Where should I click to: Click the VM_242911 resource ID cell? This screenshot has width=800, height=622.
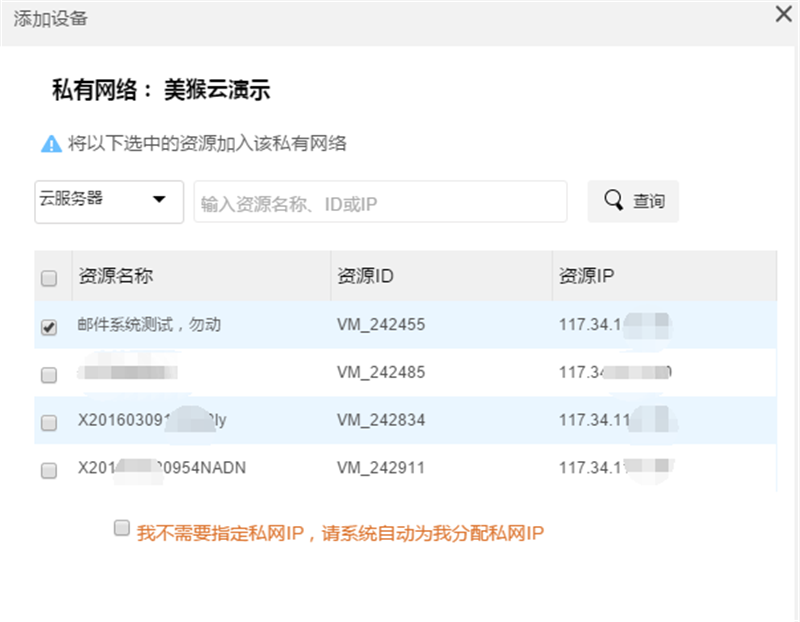coord(381,467)
